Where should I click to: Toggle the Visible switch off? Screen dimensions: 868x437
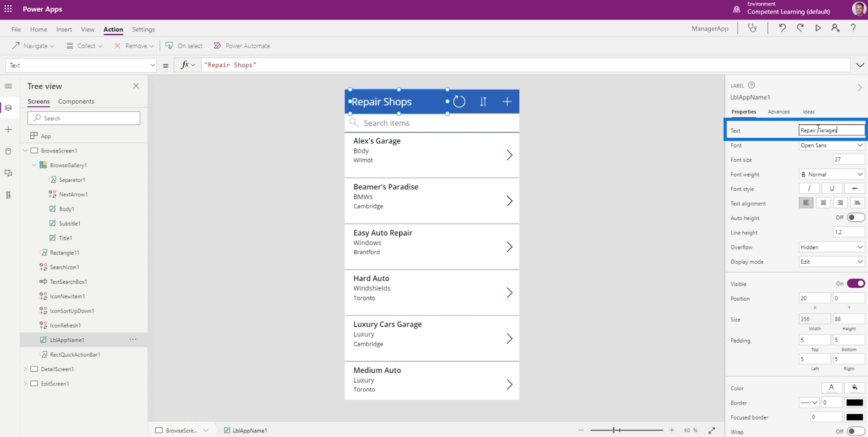(x=856, y=283)
